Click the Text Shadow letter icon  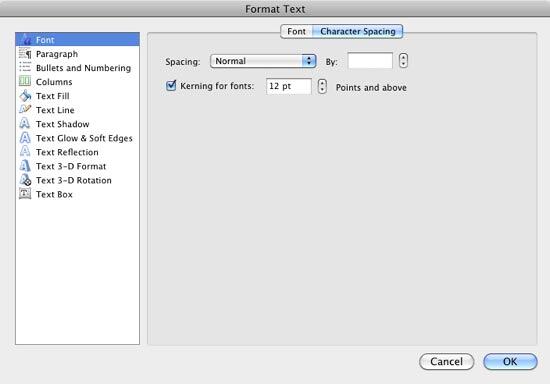25,123
